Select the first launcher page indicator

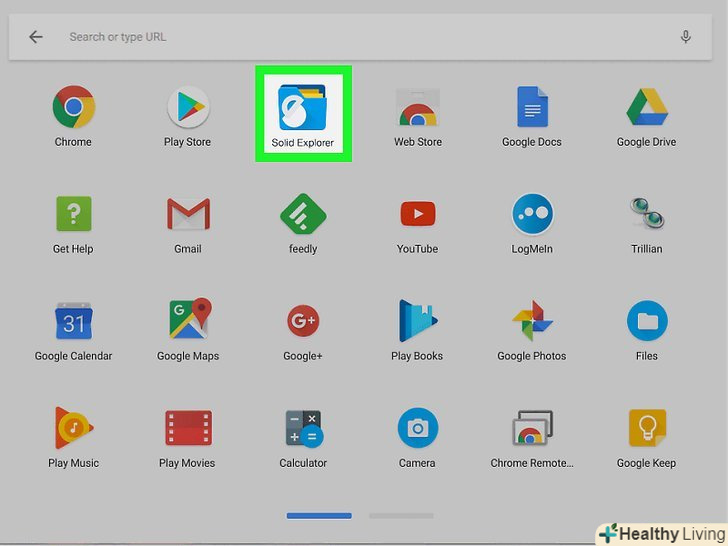click(x=319, y=516)
